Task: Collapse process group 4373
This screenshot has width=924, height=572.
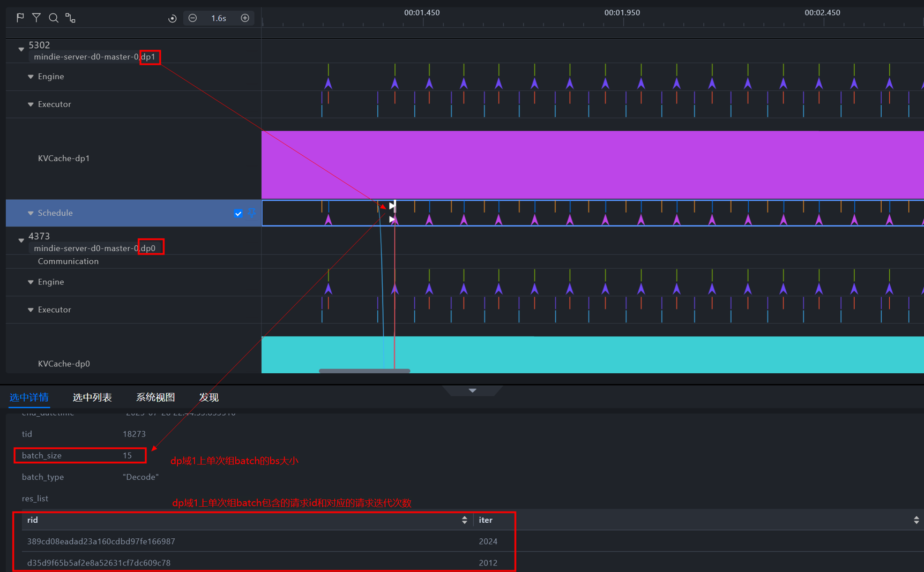Action: tap(21, 240)
